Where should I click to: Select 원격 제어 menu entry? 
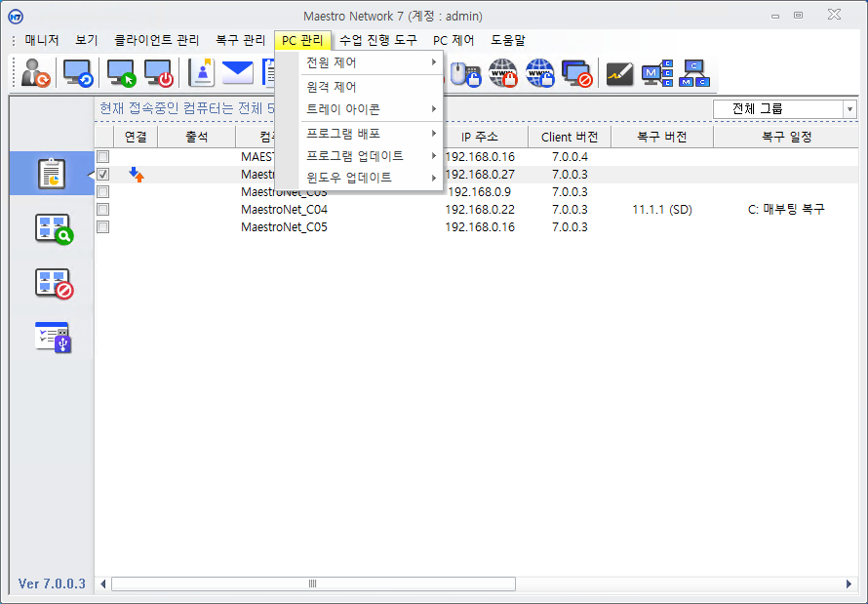332,87
